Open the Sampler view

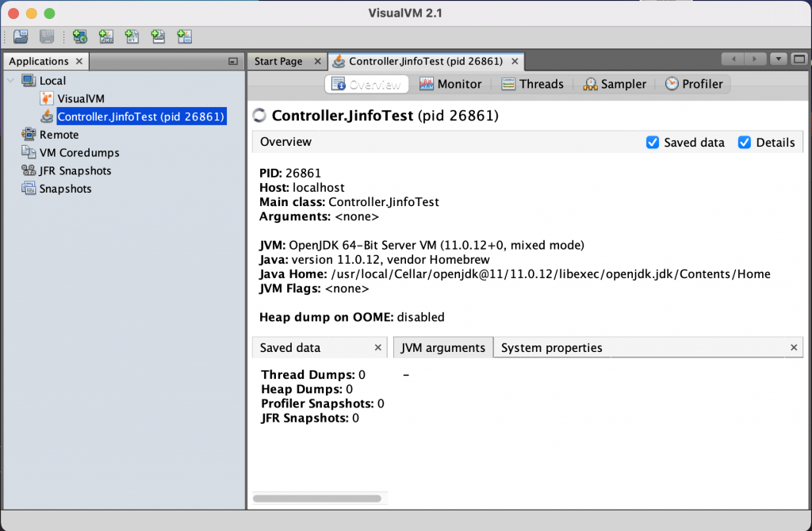(615, 84)
